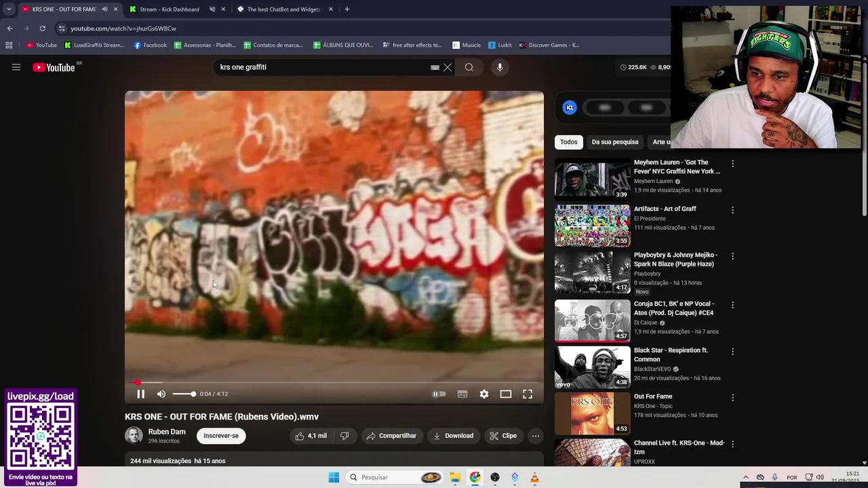Image resolution: width=868 pixels, height=488 pixels.
Task: Open File Explorer from the taskbar
Action: point(455,478)
